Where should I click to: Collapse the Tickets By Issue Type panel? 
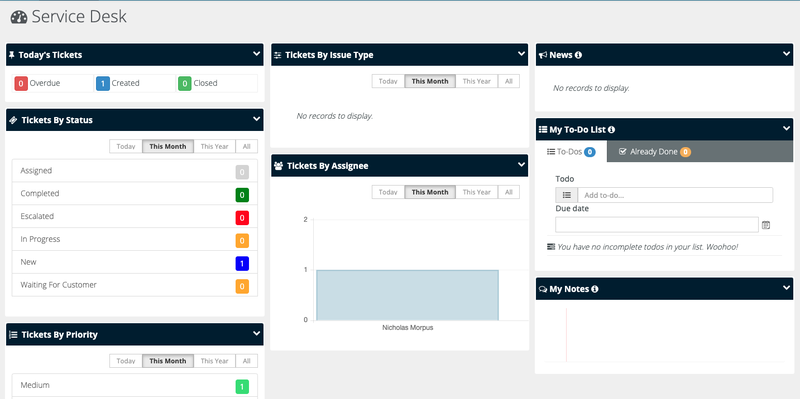click(x=521, y=54)
